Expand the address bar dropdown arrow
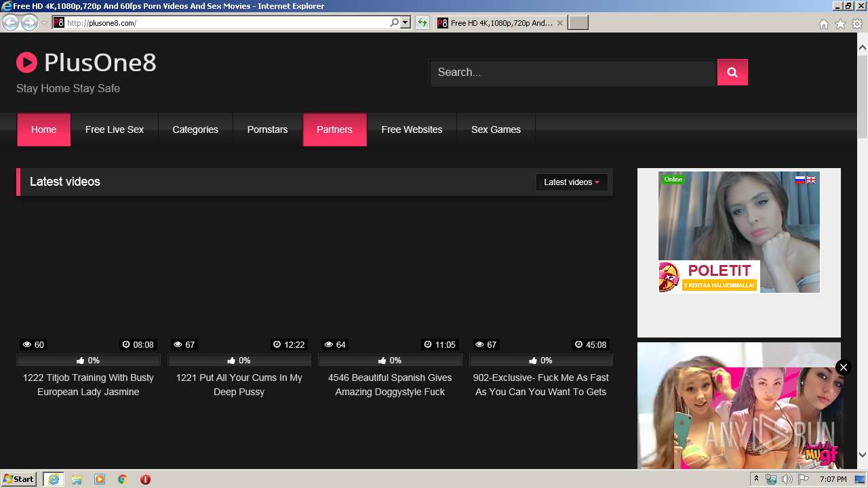 click(x=406, y=22)
